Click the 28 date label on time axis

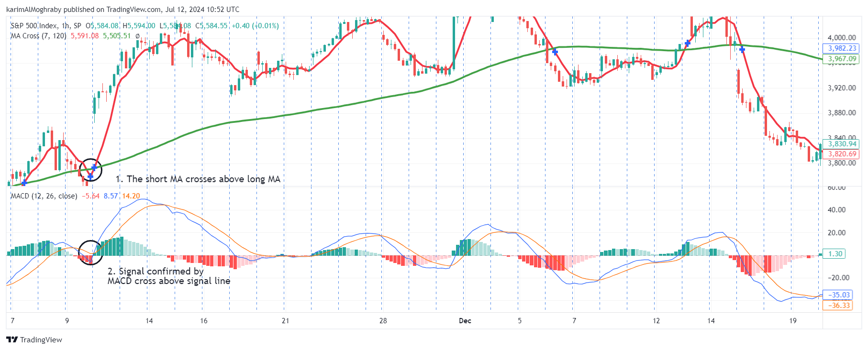pos(383,321)
